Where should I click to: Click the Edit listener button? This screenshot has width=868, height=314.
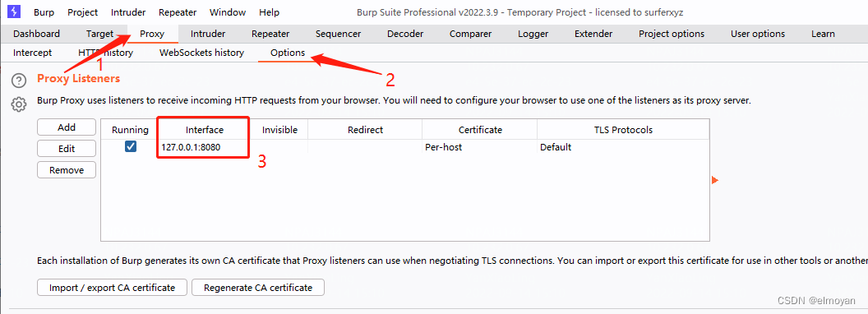[x=67, y=149]
